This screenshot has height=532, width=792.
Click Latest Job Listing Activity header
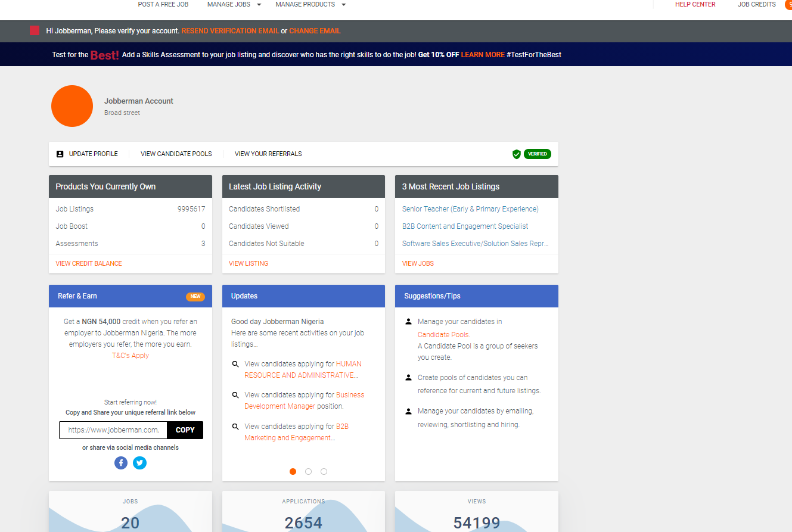coord(303,186)
